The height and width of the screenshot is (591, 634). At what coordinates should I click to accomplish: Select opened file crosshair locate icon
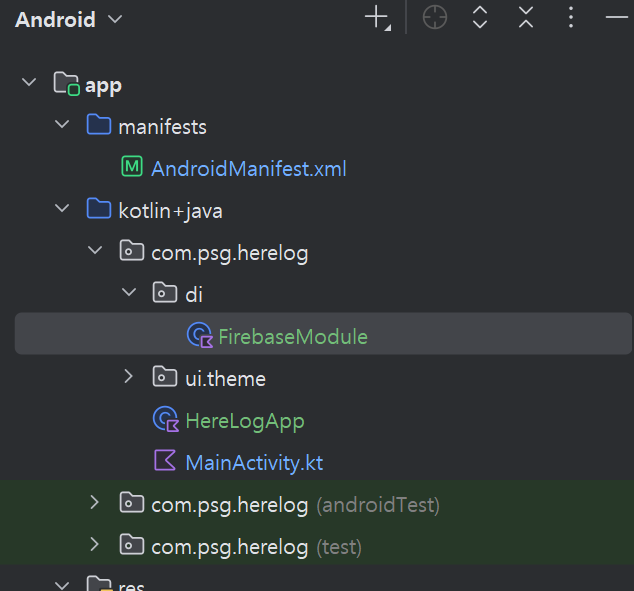(435, 18)
